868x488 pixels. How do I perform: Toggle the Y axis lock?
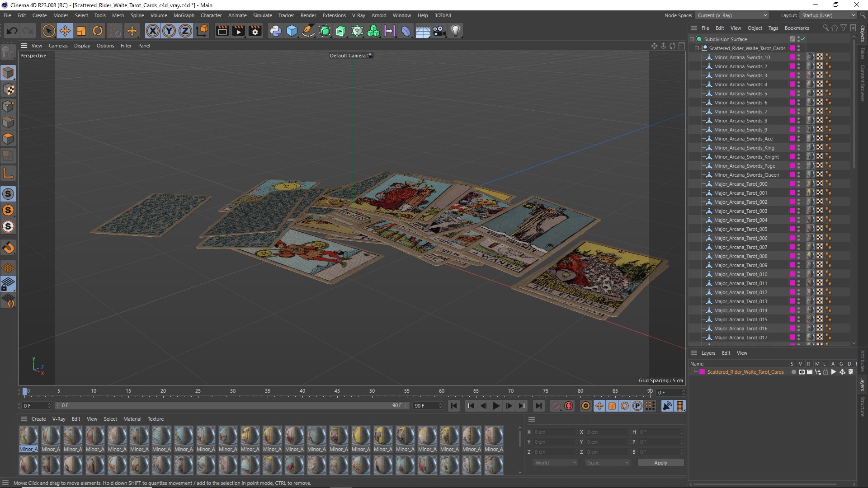tap(169, 31)
